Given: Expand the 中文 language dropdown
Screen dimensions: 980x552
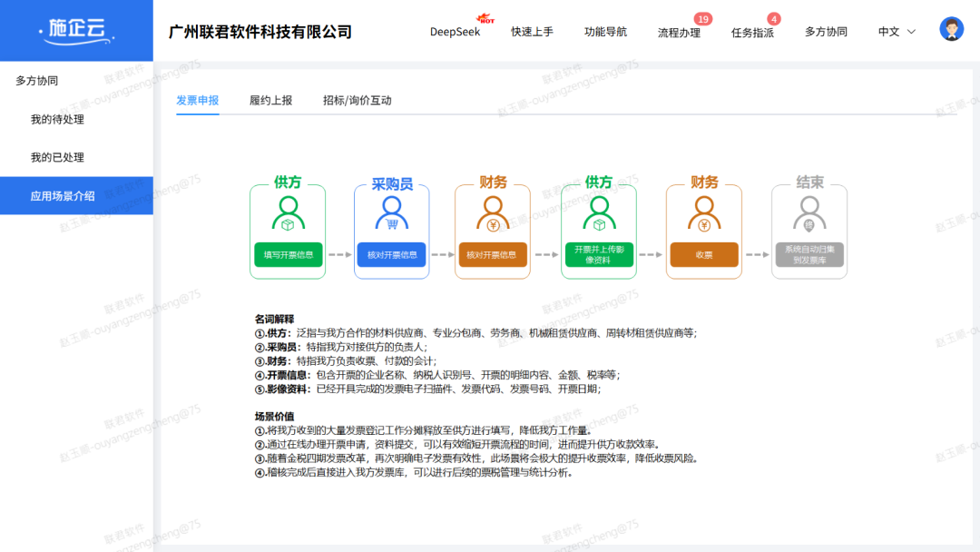Looking at the screenshot, I should pos(897,32).
